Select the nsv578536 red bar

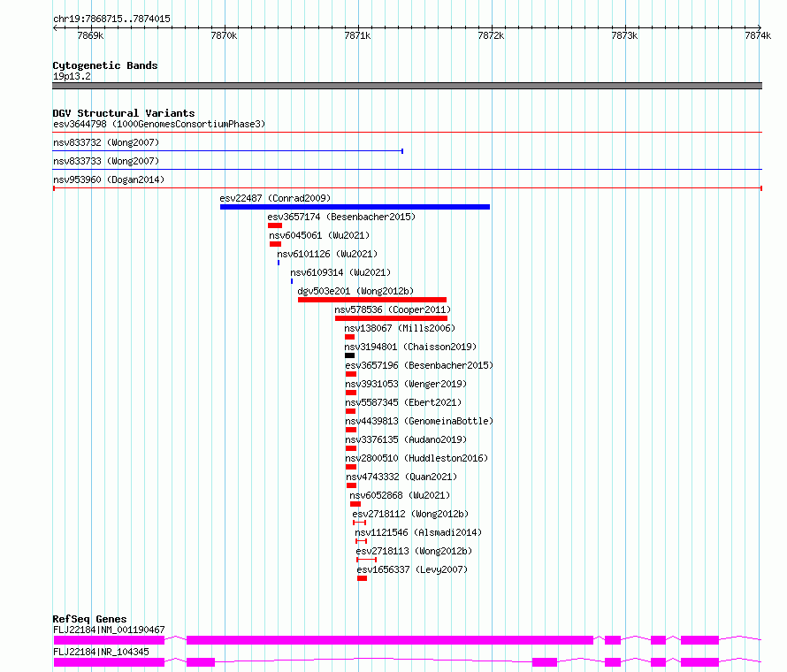[x=391, y=318]
